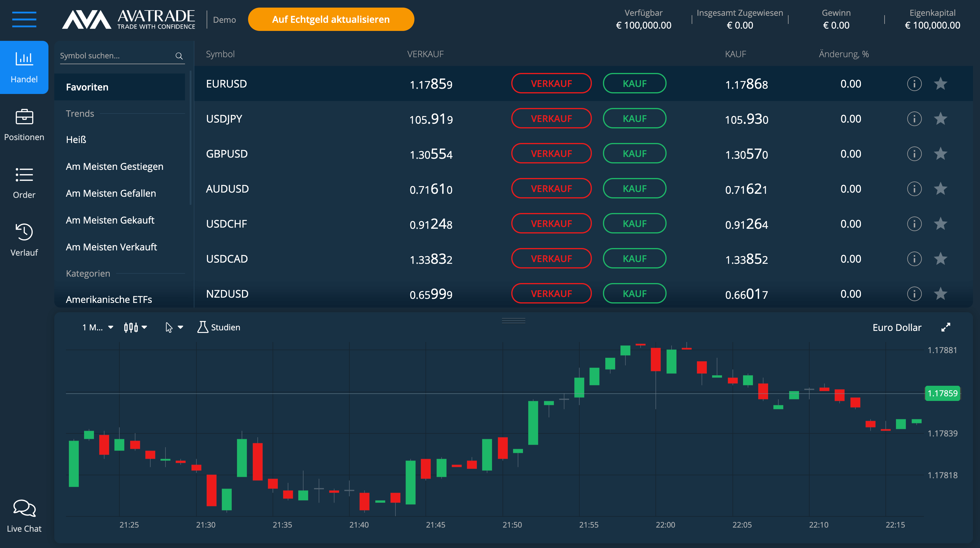The width and height of the screenshot is (980, 548).
Task: Open the Verlauf history section
Action: point(24,240)
